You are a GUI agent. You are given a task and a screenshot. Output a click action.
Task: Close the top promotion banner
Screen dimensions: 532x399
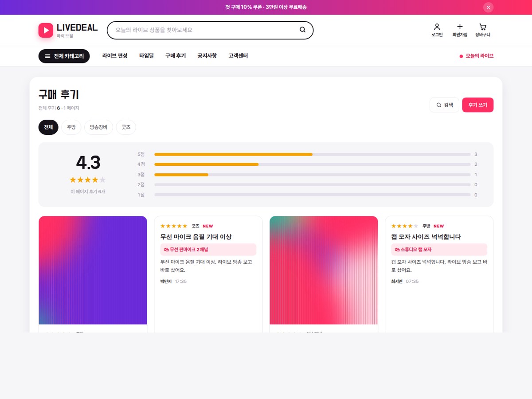[488, 7]
